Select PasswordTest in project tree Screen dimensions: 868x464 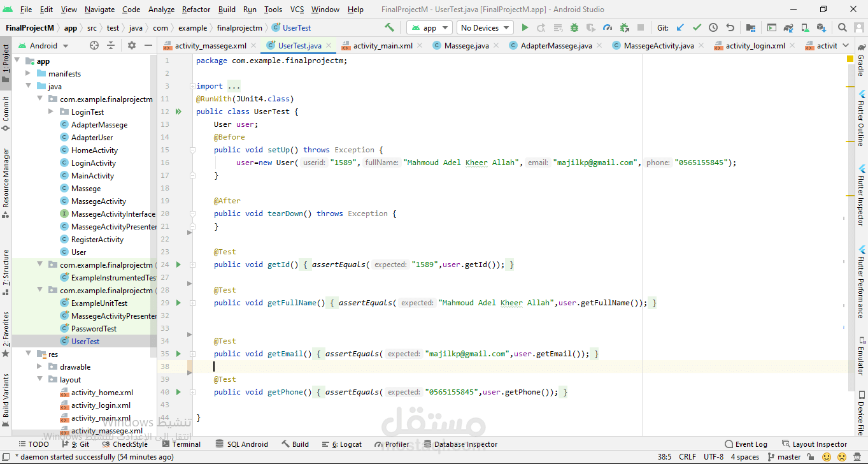(94, 329)
